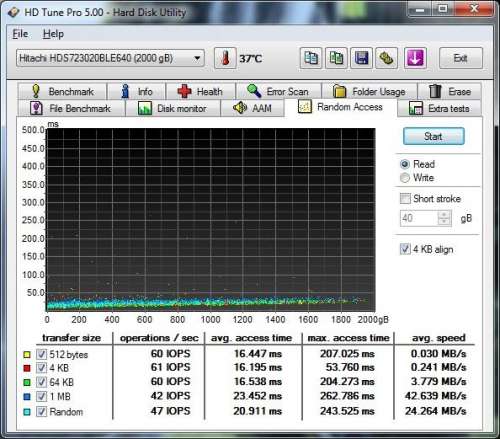This screenshot has width=500, height=439.
Task: Open options wrench icon
Action: pyautogui.click(x=387, y=58)
